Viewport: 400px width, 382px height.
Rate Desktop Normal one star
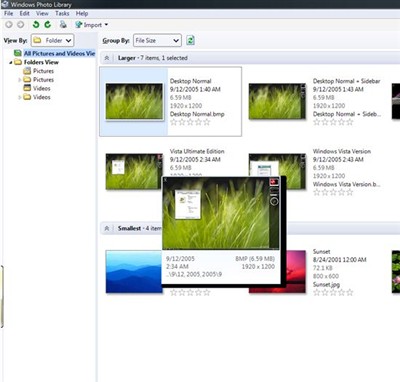click(x=173, y=122)
